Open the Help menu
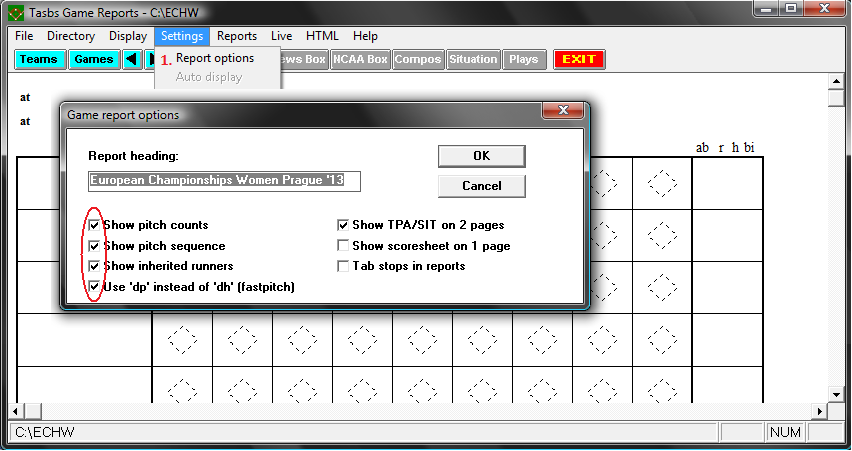The height and width of the screenshot is (451, 852). pyautogui.click(x=365, y=36)
